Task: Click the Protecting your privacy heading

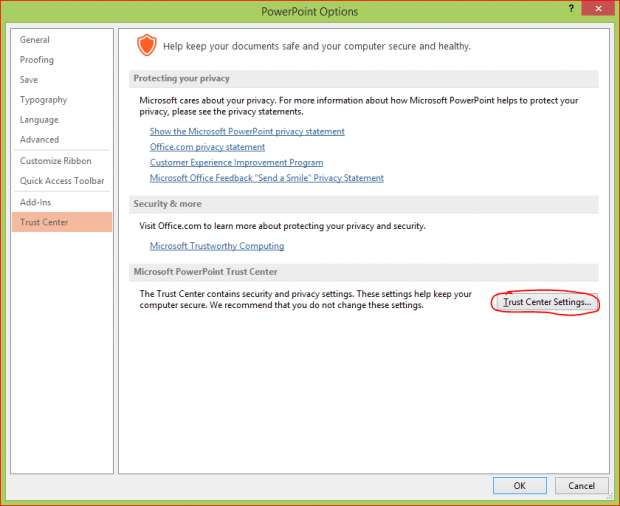Action: tap(181, 78)
